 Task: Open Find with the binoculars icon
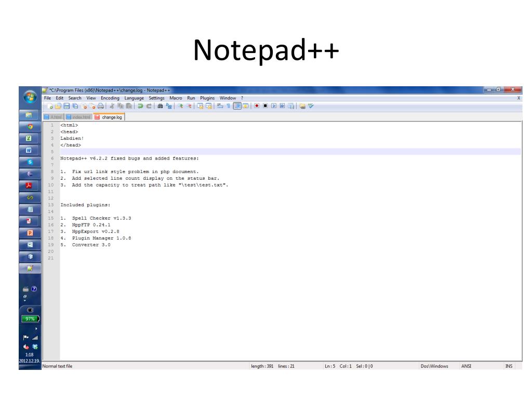160,106
